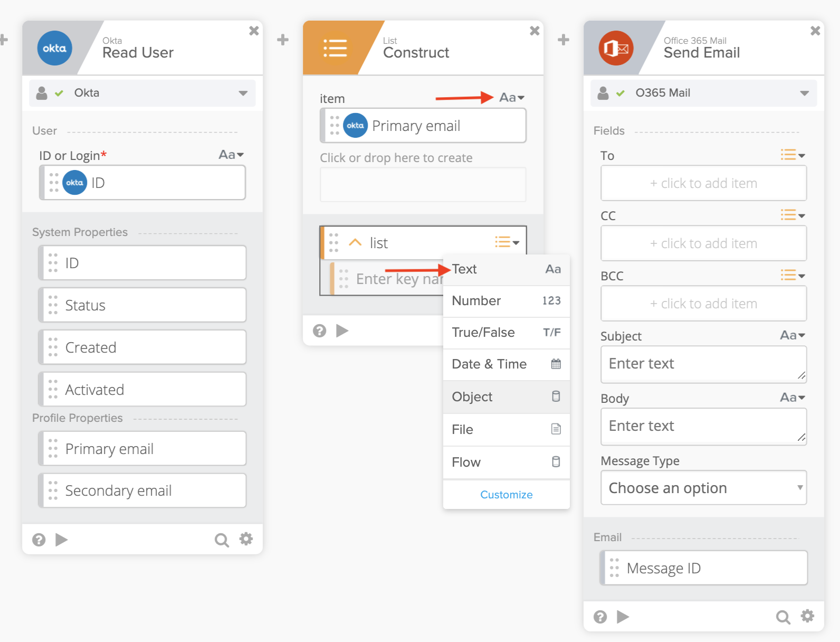Choose True/False from the type menu
This screenshot has width=840, height=642.
pos(507,333)
